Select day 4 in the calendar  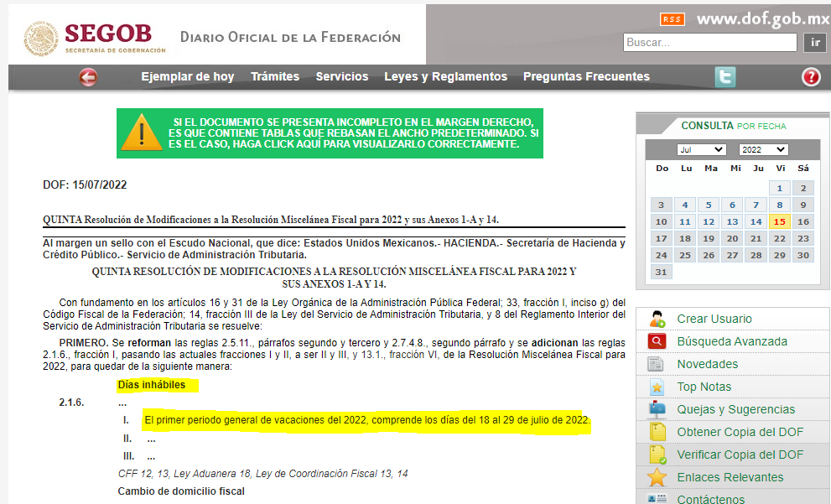(x=685, y=205)
